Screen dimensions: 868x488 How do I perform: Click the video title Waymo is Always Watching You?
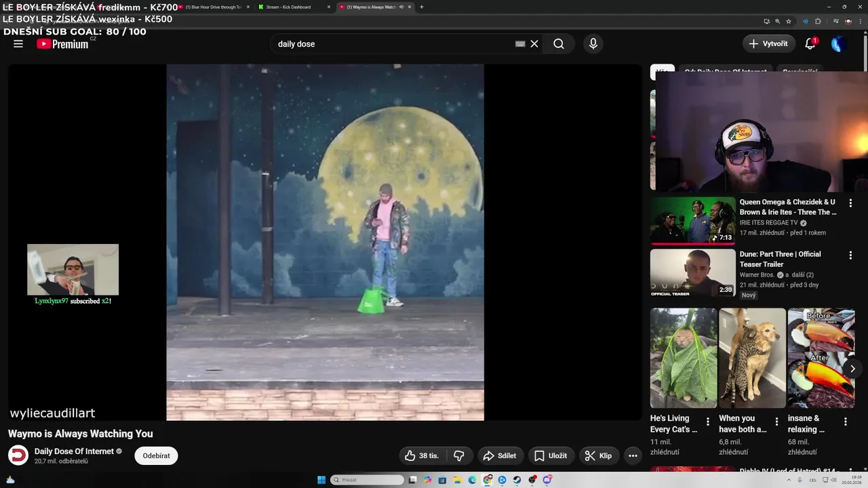81,434
